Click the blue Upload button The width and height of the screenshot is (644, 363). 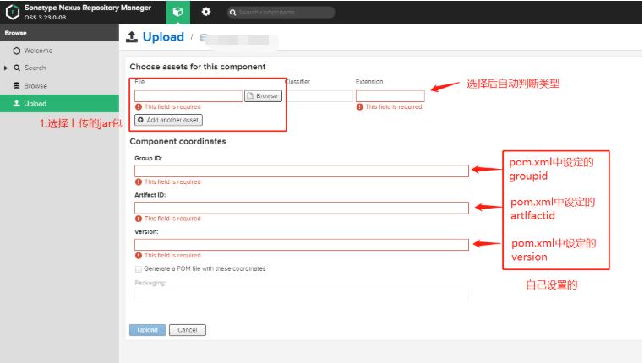[147, 330]
